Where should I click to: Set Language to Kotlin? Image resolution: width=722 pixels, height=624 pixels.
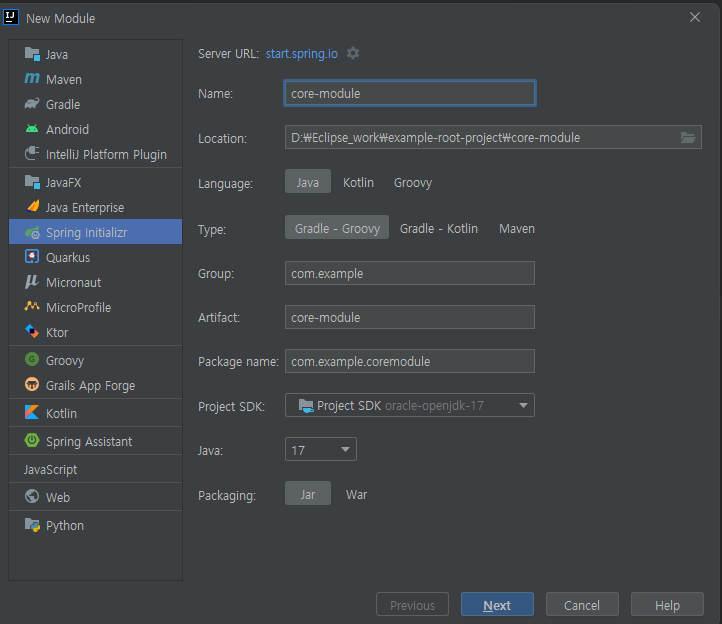tap(358, 183)
